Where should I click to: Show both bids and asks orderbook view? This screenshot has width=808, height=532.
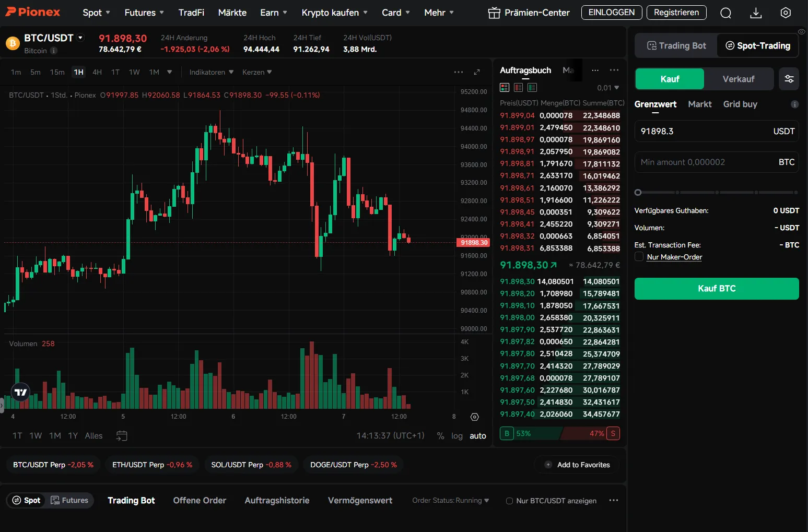(505, 87)
